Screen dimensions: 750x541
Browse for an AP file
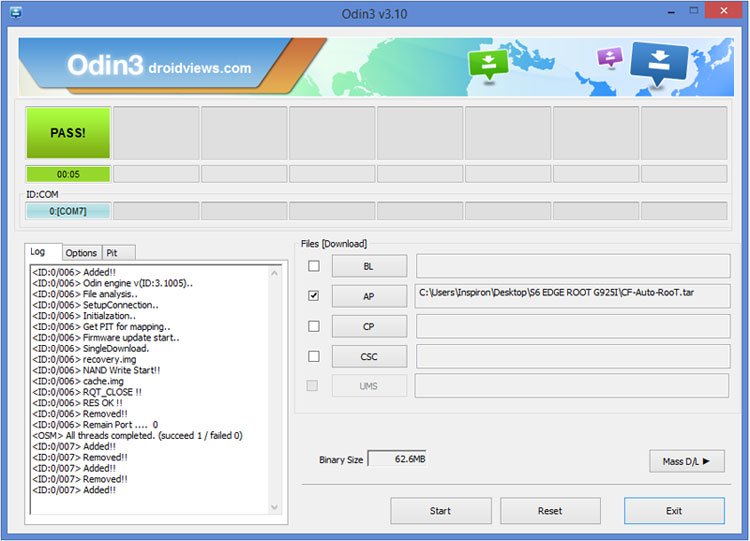(369, 297)
